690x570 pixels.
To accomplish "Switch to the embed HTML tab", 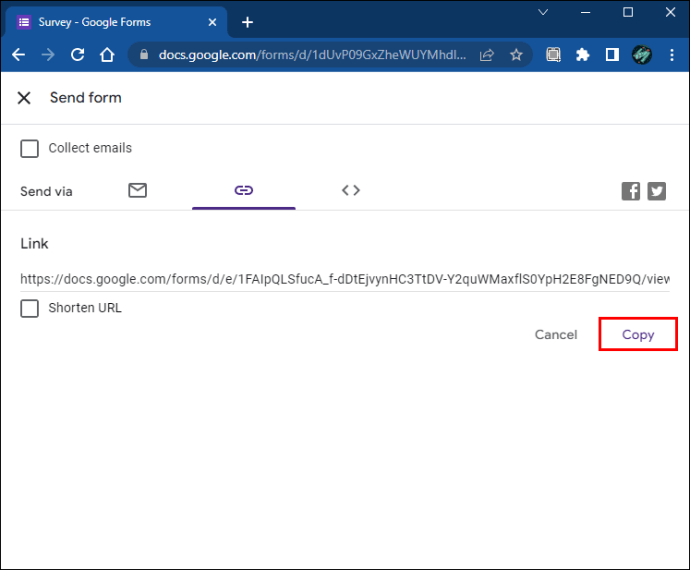I will (351, 190).
